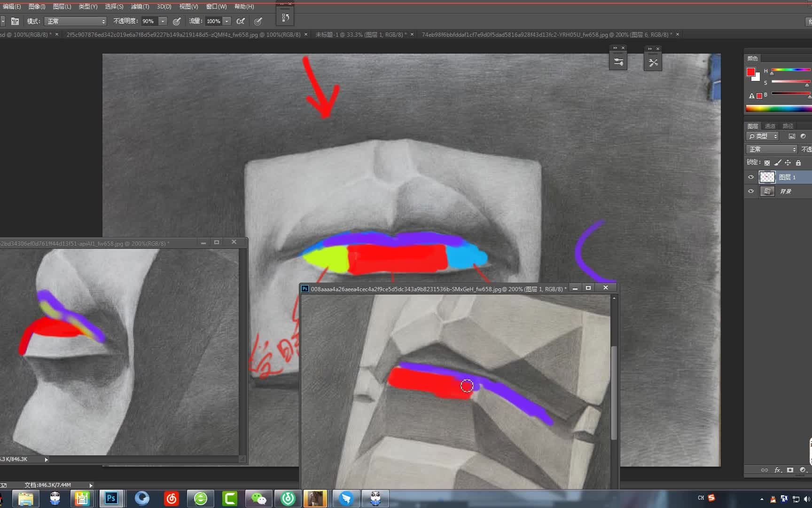Switch to the 路径 paths tab

788,126
